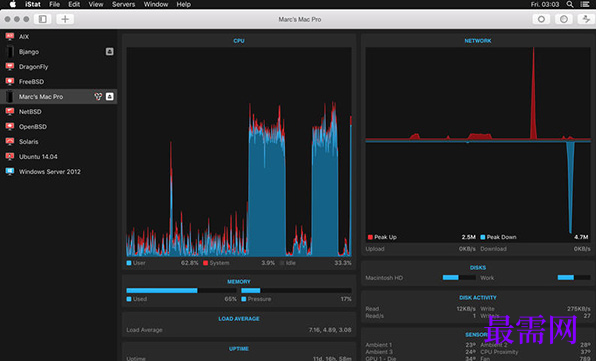Click the FreeBSD monitor icon

pyautogui.click(x=10, y=81)
